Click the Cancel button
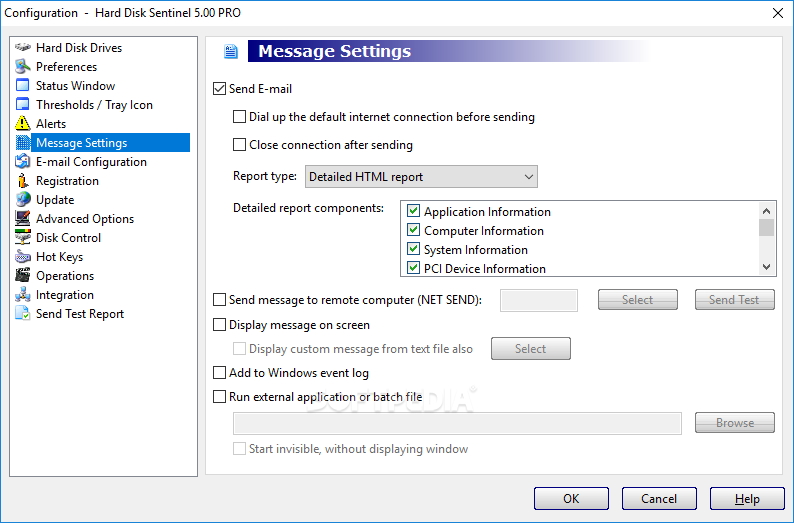The height and width of the screenshot is (523, 794). (659, 499)
